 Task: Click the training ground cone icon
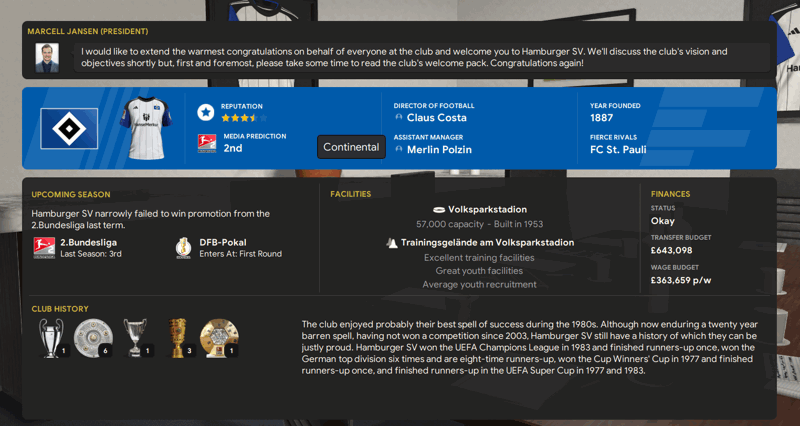pyautogui.click(x=391, y=243)
